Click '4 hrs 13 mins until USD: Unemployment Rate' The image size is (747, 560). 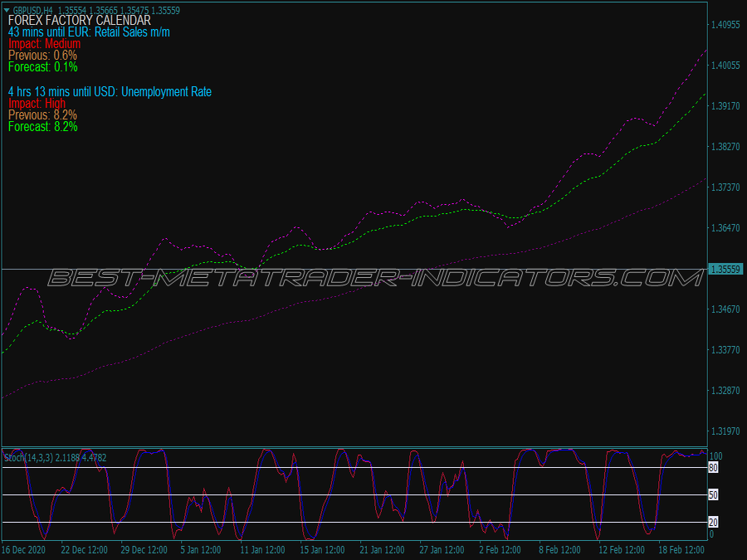pos(110,91)
